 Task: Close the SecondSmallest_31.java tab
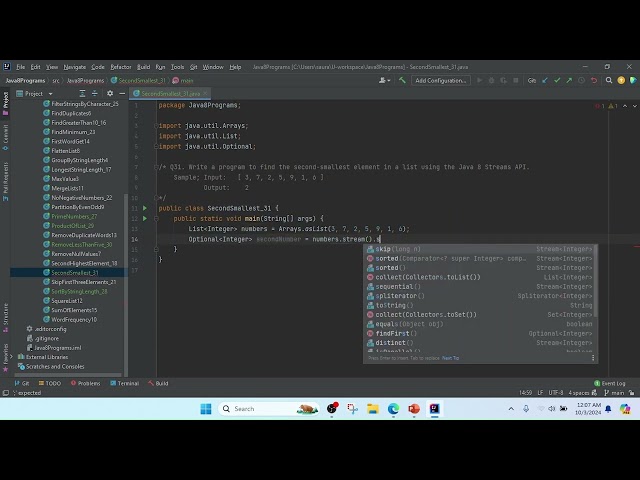tap(205, 93)
